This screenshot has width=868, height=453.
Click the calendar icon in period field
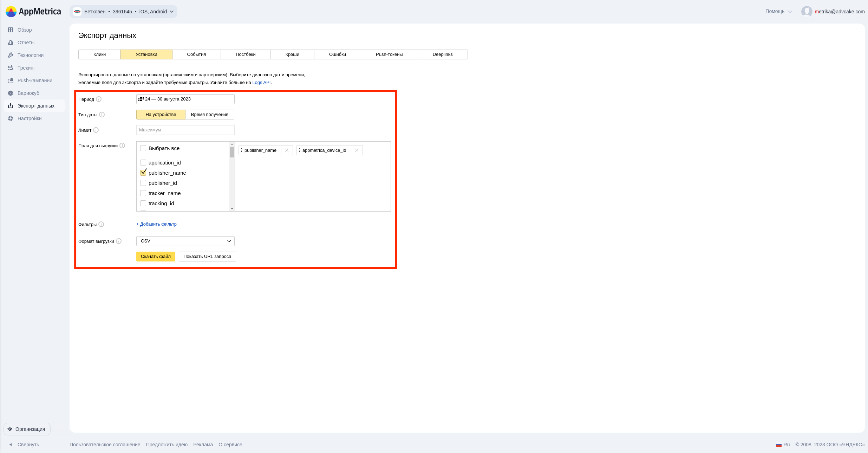pos(141,99)
